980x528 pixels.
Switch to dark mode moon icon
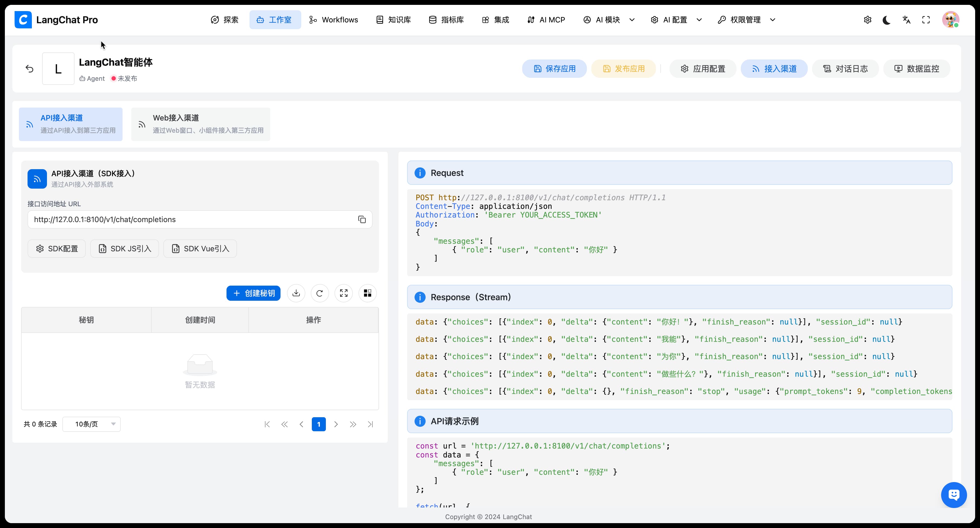887,20
